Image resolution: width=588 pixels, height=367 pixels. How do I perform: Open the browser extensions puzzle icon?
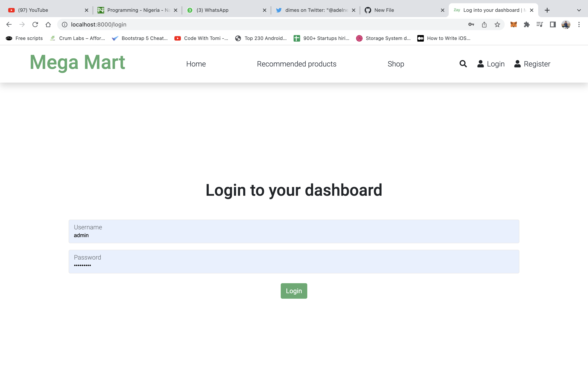click(527, 24)
